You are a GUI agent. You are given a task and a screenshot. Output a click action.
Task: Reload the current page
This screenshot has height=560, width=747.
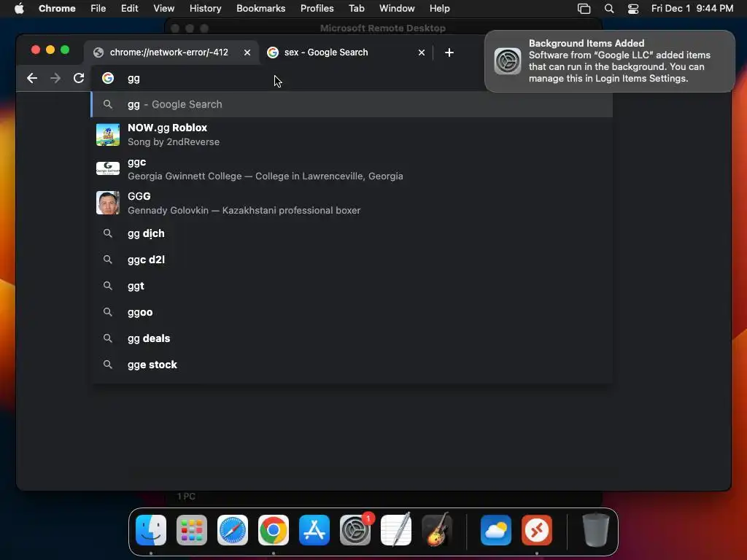79,78
